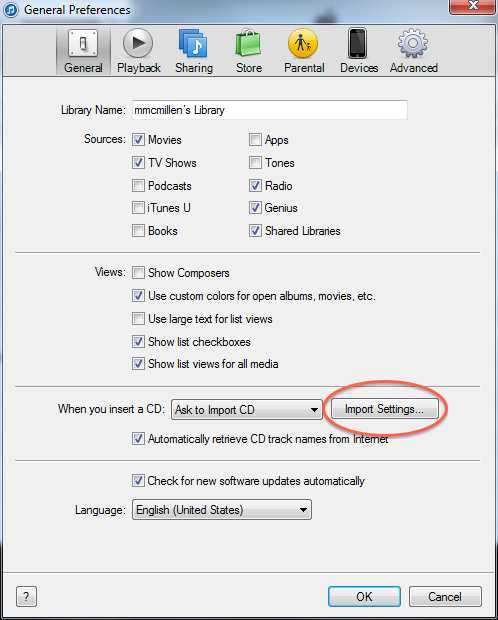Enable the iTunes U source checkbox
The image size is (498, 620).
138,208
